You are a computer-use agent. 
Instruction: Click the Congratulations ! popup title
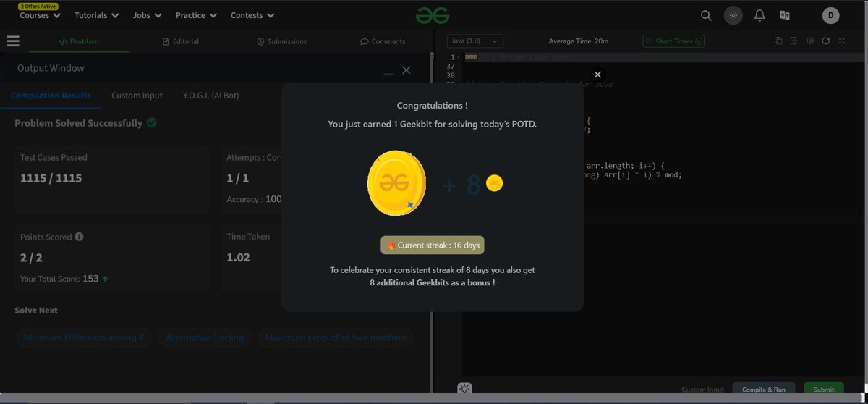pyautogui.click(x=433, y=106)
